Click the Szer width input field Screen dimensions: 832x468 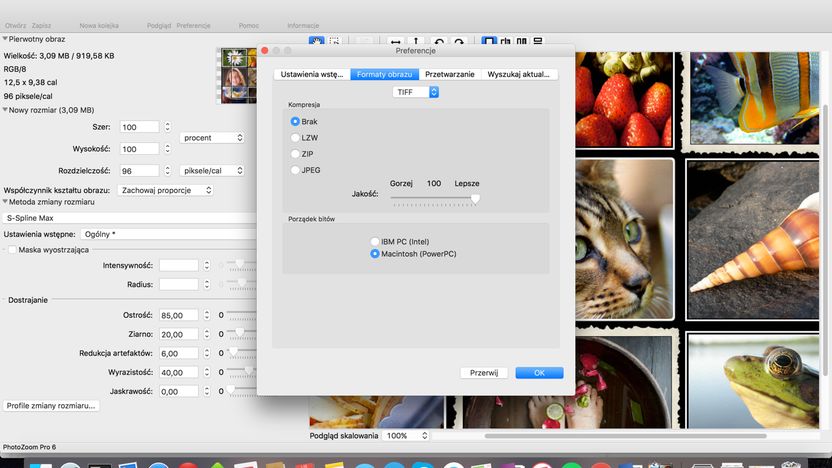(x=139, y=127)
